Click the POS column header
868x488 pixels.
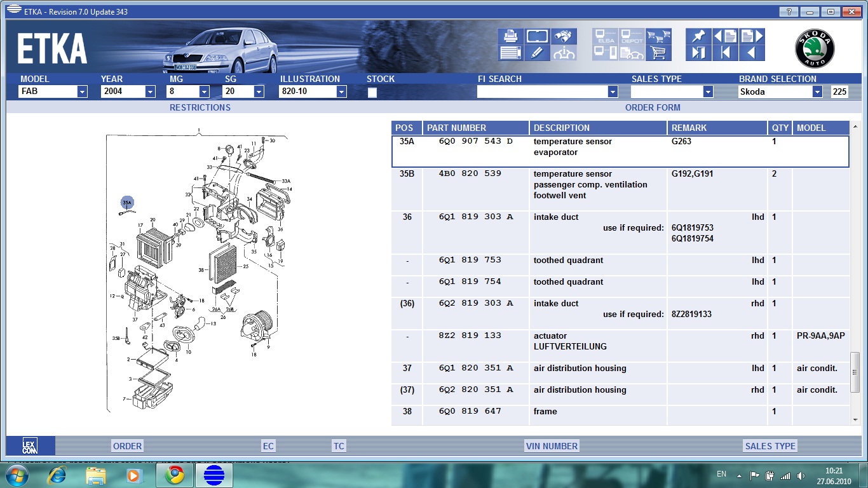[407, 128]
